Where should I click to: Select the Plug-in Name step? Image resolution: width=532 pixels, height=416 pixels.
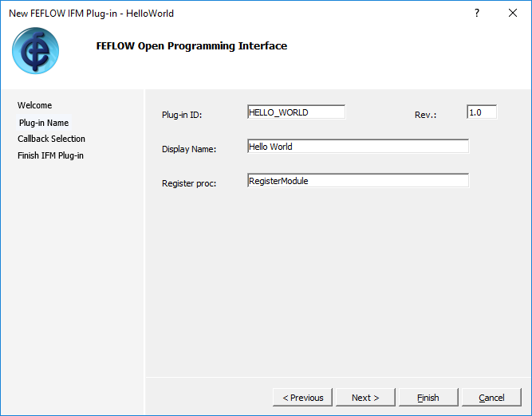pos(44,123)
